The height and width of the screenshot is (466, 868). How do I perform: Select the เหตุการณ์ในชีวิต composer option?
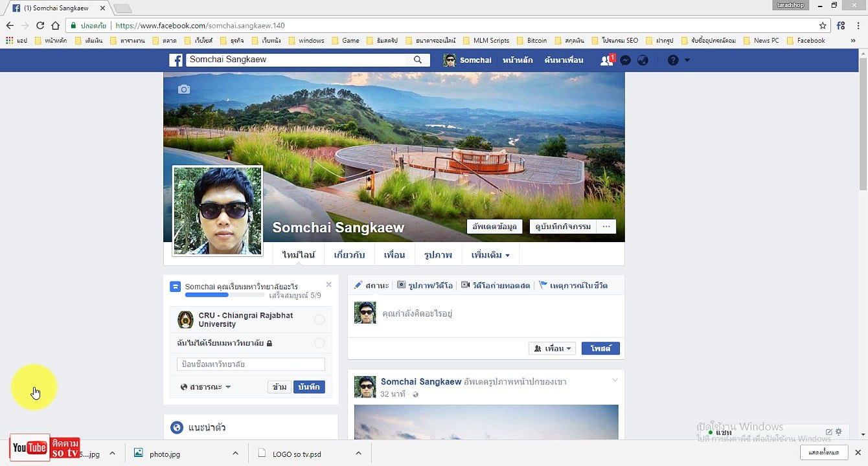click(x=573, y=285)
